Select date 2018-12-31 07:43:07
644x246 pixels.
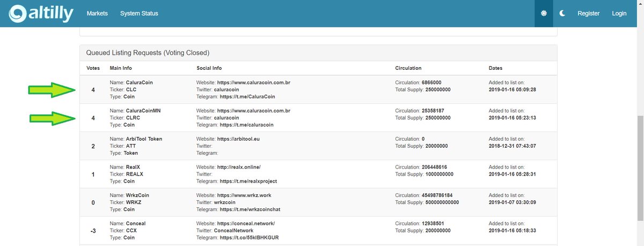pos(513,146)
